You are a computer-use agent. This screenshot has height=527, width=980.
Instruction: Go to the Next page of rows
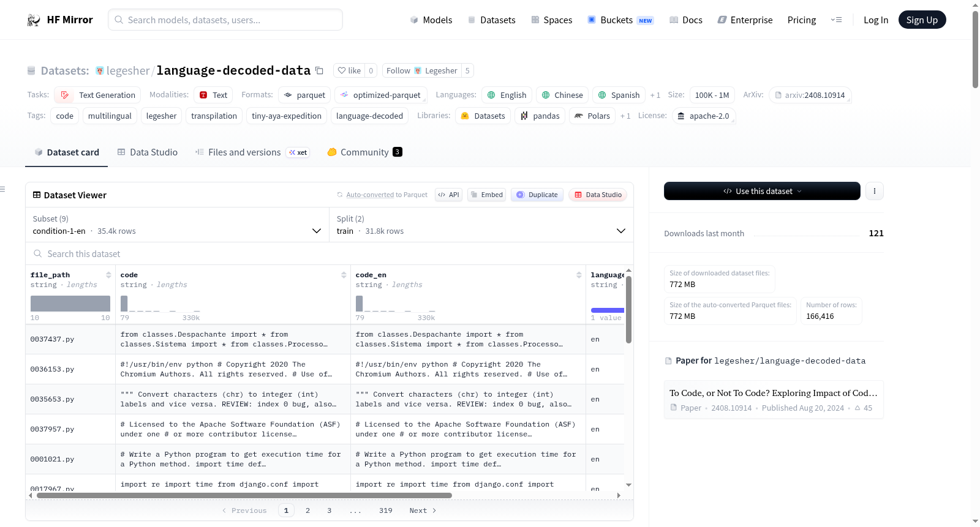tap(423, 510)
